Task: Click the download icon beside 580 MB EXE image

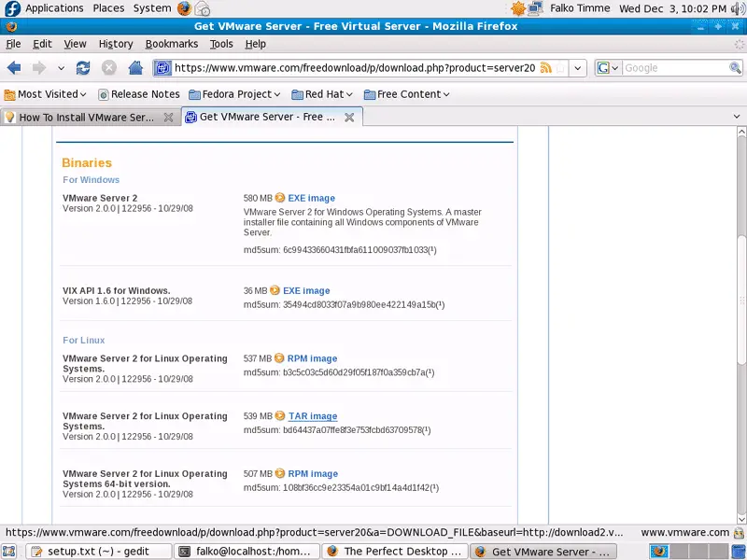Action: click(x=280, y=198)
